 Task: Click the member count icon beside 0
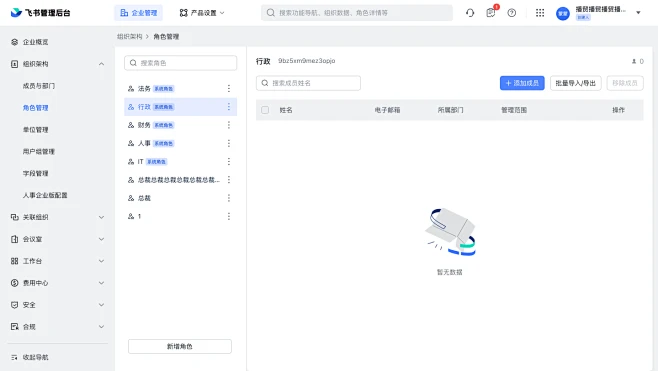click(x=634, y=61)
